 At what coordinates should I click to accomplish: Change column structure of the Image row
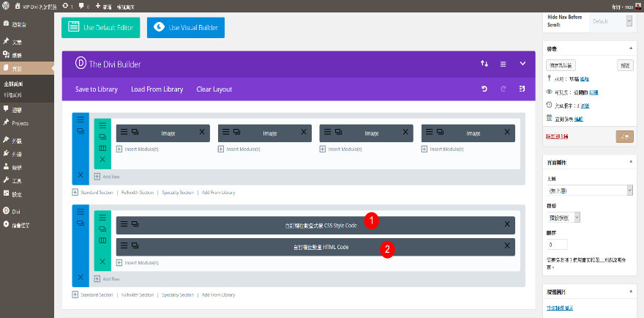pos(102,148)
